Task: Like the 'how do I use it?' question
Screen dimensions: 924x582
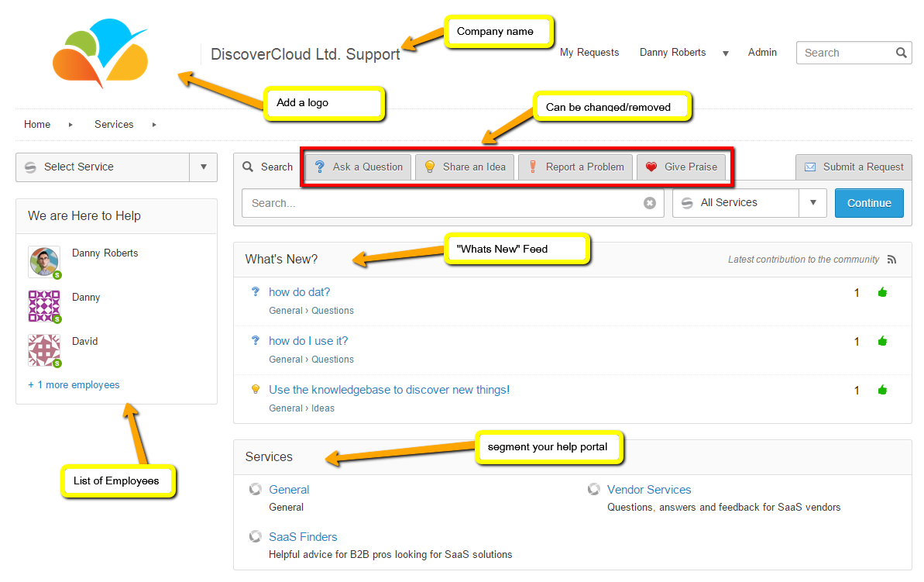Action: tap(881, 341)
